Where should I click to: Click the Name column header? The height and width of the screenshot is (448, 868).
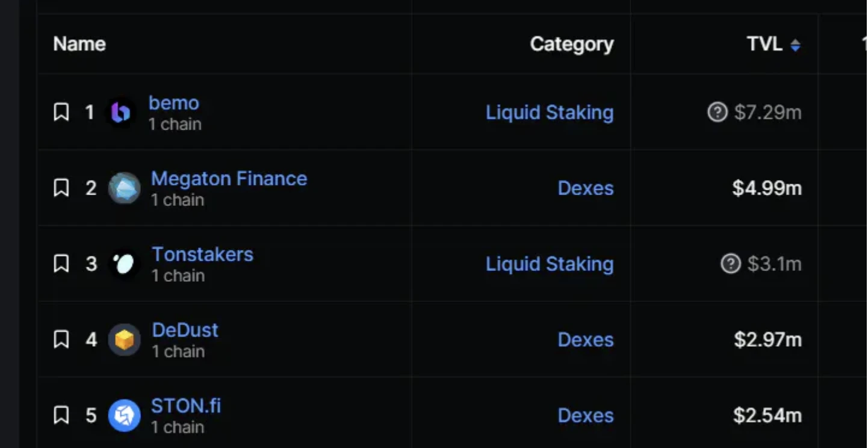coord(79,44)
